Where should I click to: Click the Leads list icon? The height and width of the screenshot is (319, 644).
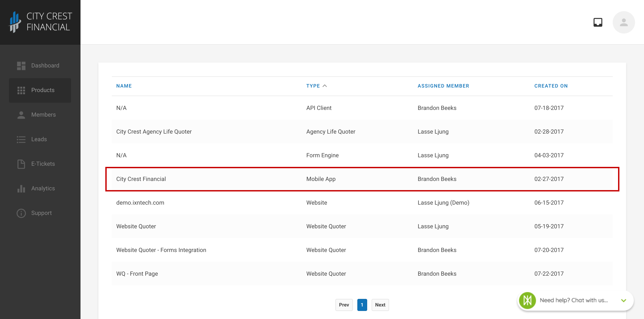pyautogui.click(x=21, y=139)
